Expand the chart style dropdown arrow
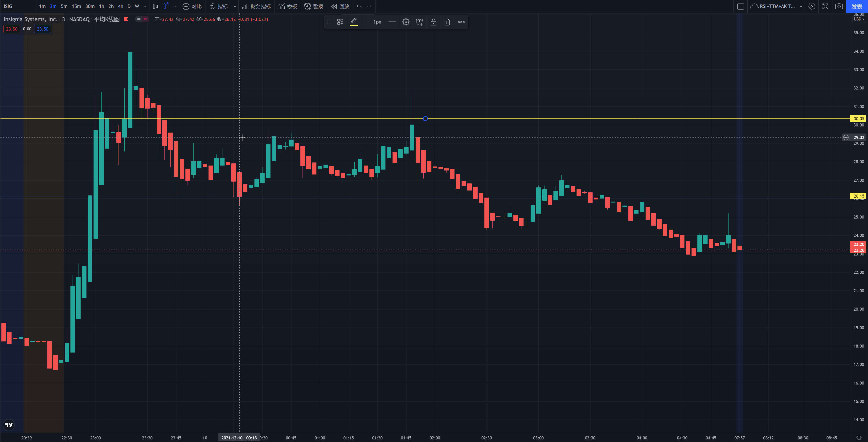This screenshot has height=442, width=868. click(175, 6)
